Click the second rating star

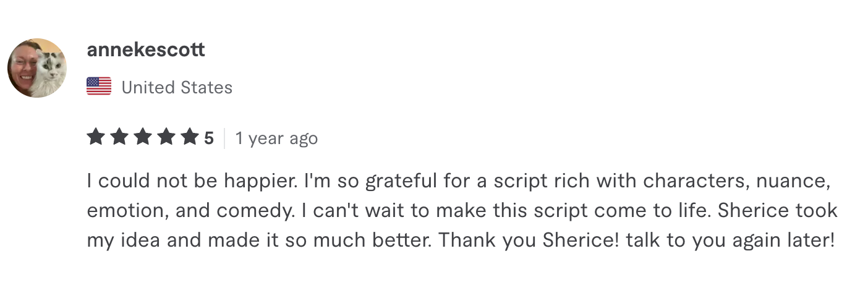pyautogui.click(x=119, y=137)
